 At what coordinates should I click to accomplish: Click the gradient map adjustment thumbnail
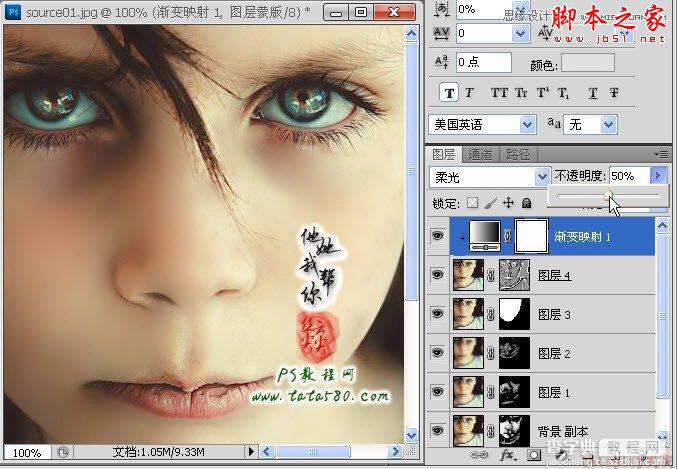point(485,235)
